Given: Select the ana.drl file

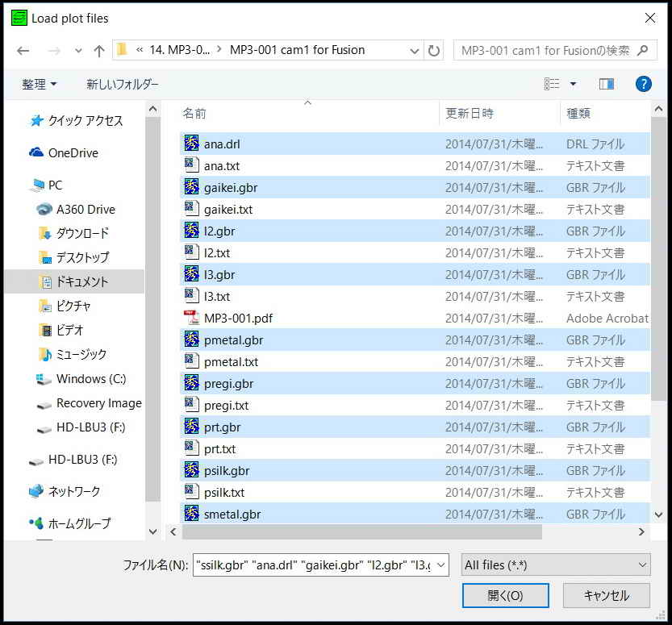Looking at the screenshot, I should coord(222,144).
